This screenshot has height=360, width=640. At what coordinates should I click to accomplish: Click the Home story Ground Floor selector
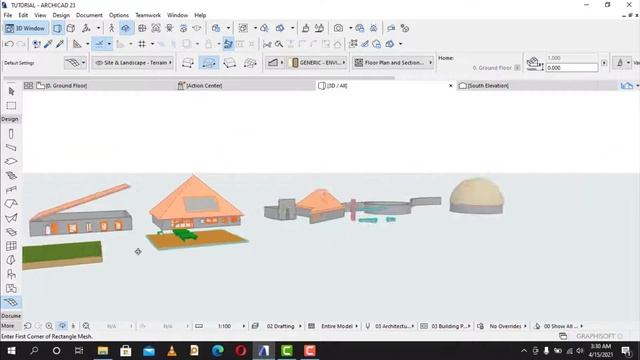[x=496, y=68]
